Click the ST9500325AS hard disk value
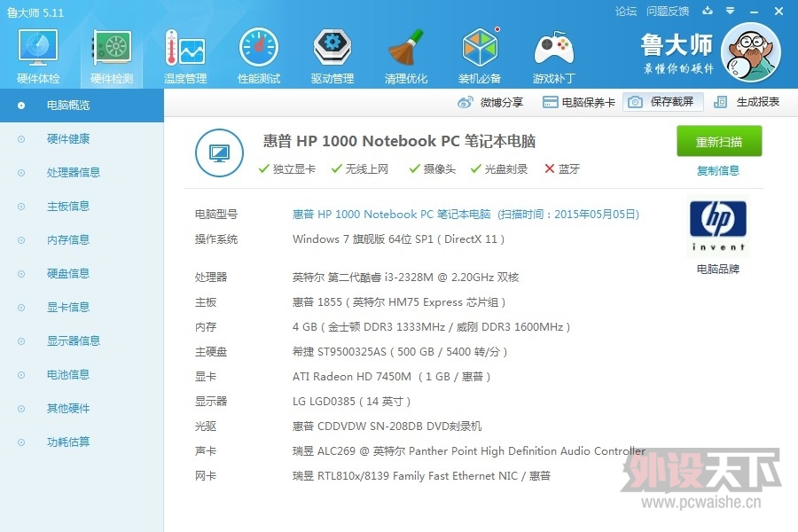The image size is (798, 532). point(400,352)
